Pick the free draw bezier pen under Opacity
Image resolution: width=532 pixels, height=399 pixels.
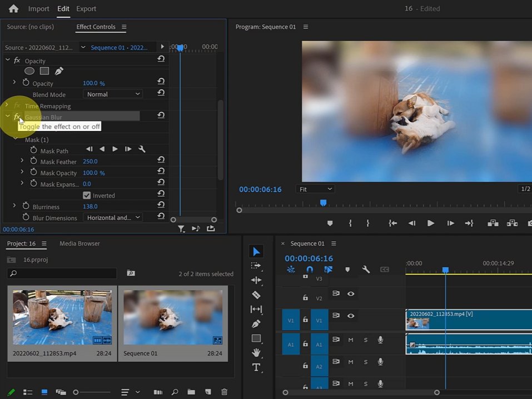59,71
